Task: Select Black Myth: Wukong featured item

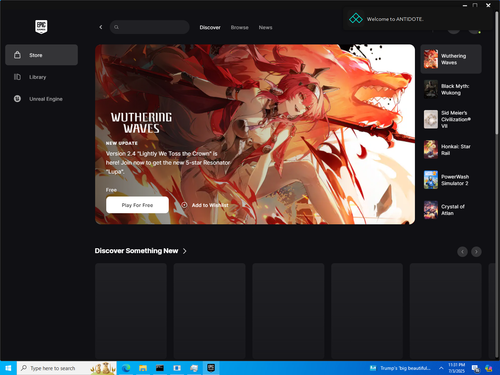Action: [451, 89]
